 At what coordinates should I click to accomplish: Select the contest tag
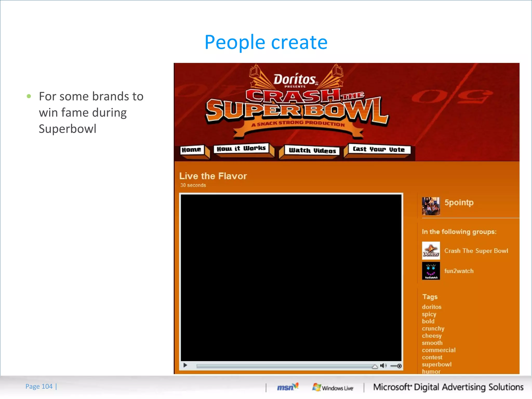[432, 357]
